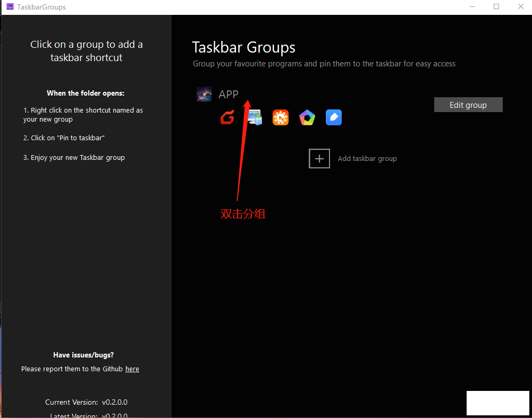Click the computer monitor app icon in APP group
Screen dimensions: 532x418
(255, 117)
